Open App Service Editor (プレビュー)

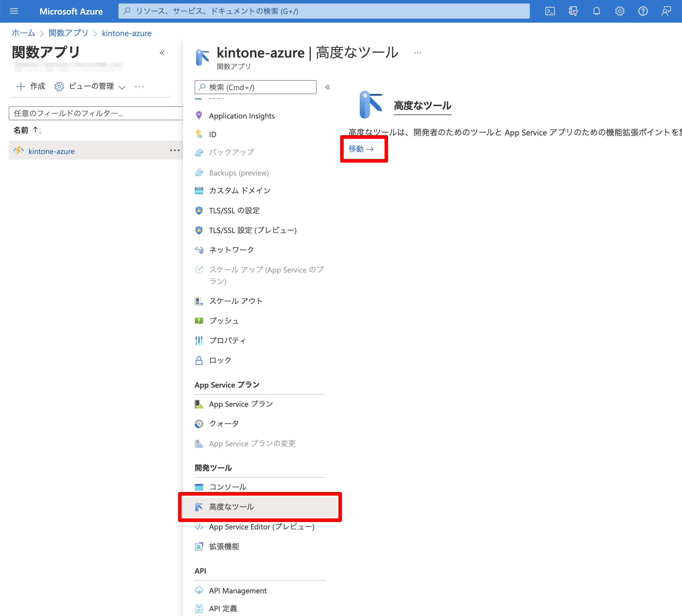click(x=261, y=527)
